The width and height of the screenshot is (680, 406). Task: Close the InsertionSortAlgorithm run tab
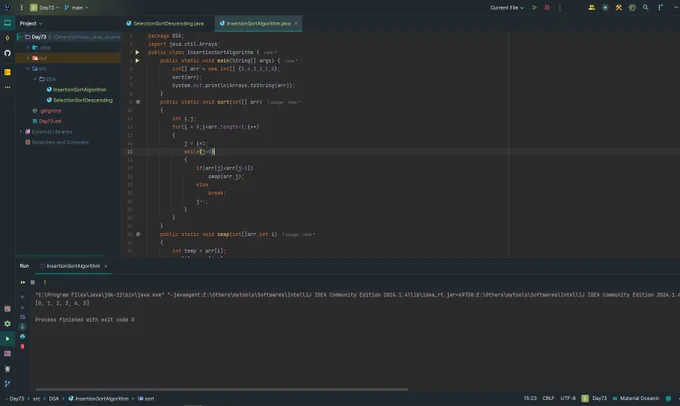coord(105,266)
